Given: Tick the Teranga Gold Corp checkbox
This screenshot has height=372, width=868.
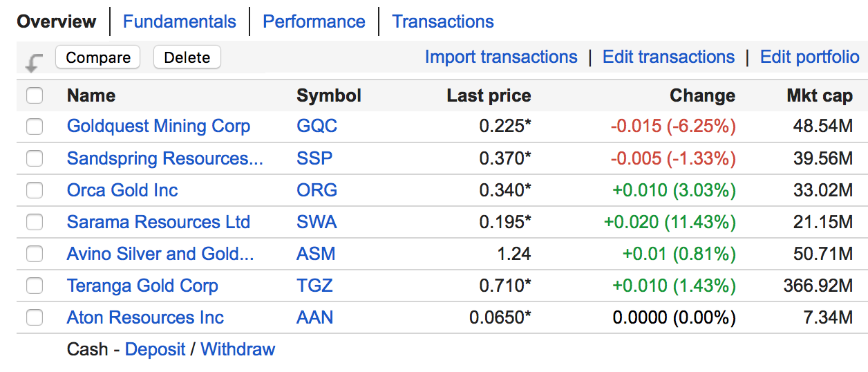Looking at the screenshot, I should tap(35, 286).
